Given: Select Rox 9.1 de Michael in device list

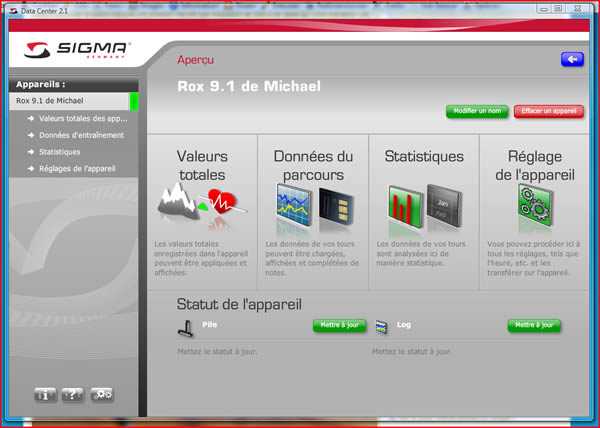Looking at the screenshot, I should 73,101.
